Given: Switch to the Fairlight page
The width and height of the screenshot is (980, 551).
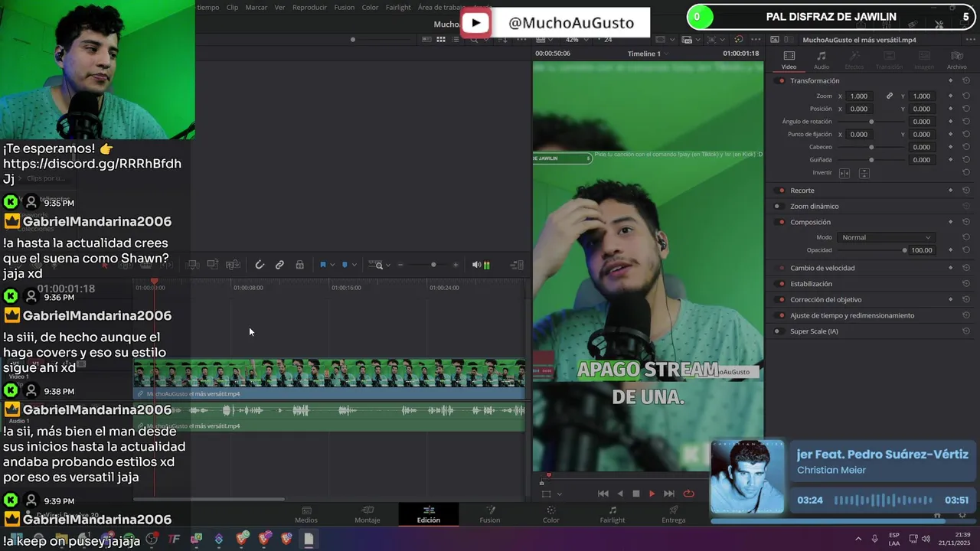Looking at the screenshot, I should [612, 514].
